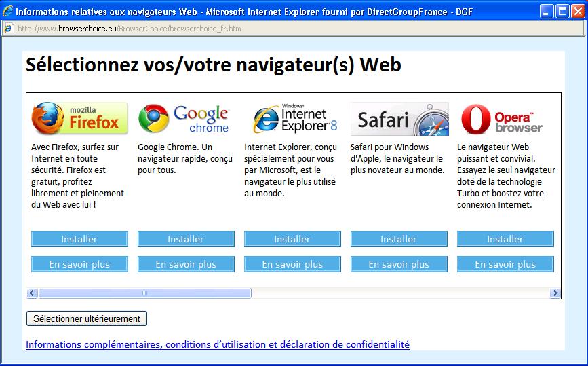Open the Informations complémentaires link
588x366 pixels.
coord(218,344)
